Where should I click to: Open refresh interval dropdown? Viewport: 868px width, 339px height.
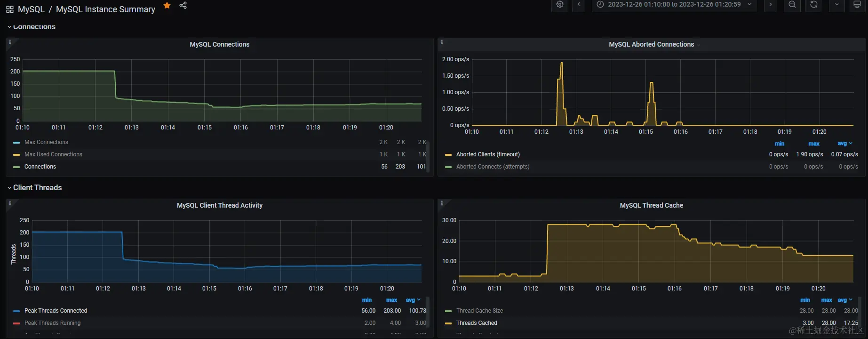836,5
